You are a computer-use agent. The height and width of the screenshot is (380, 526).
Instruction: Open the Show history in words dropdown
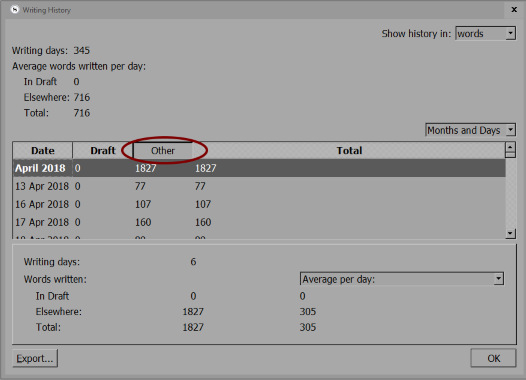(485, 34)
